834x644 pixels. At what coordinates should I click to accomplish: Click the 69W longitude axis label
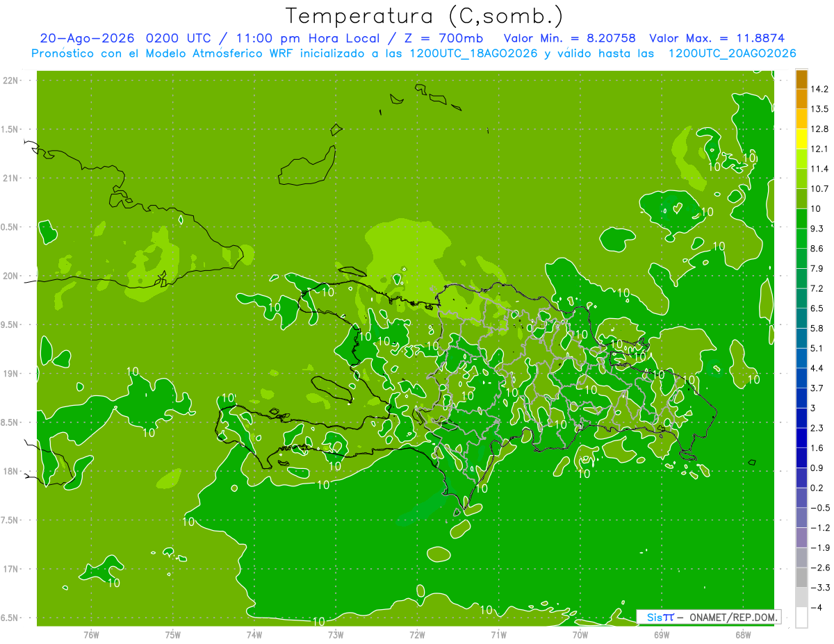[x=662, y=634]
